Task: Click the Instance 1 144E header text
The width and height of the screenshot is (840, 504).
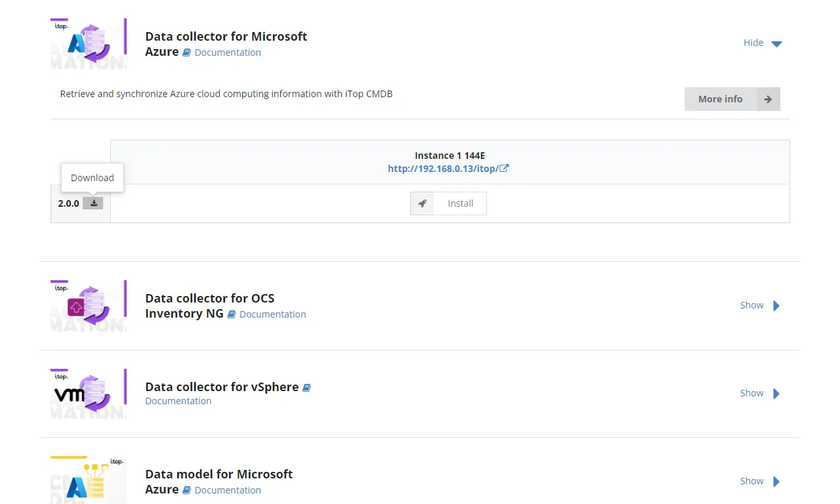Action: 450,156
